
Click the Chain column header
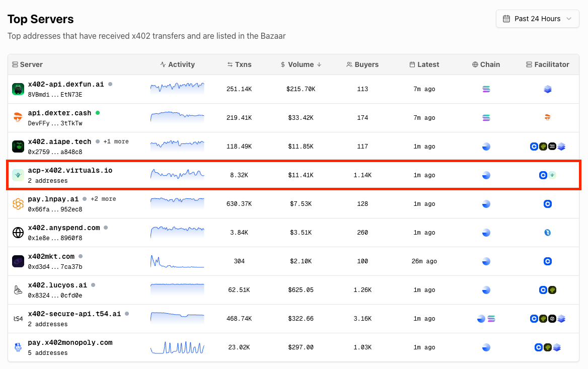(x=486, y=64)
